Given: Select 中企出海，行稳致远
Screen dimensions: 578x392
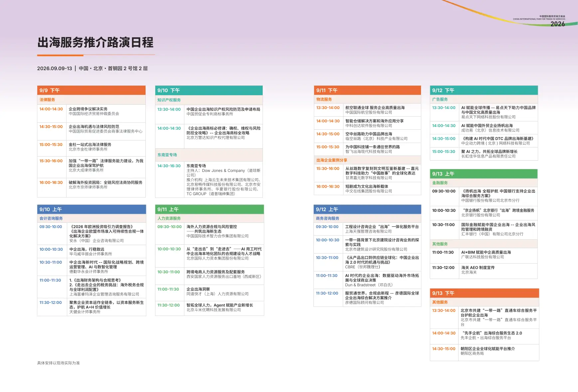Looking at the screenshot, I should coord(87,249).
